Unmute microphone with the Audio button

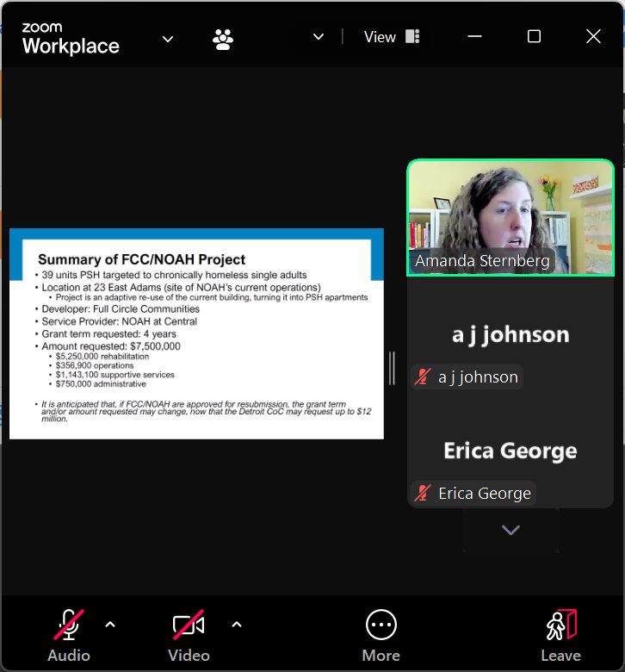click(69, 636)
